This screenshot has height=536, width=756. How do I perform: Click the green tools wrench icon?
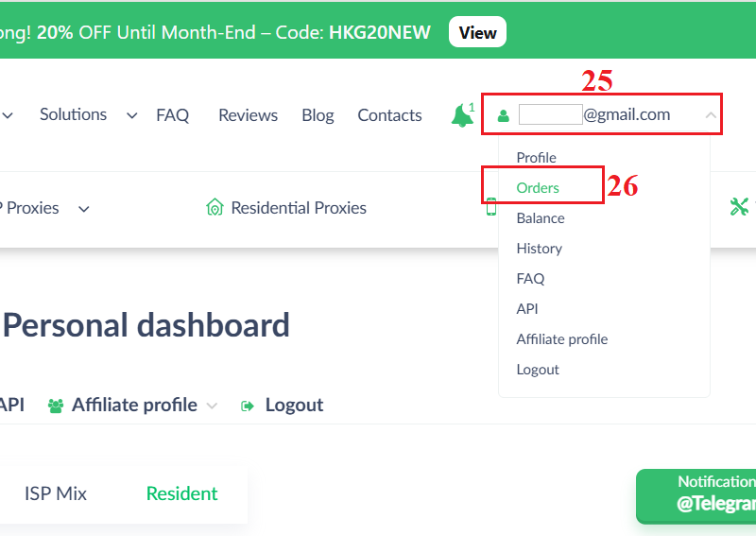pos(738,207)
